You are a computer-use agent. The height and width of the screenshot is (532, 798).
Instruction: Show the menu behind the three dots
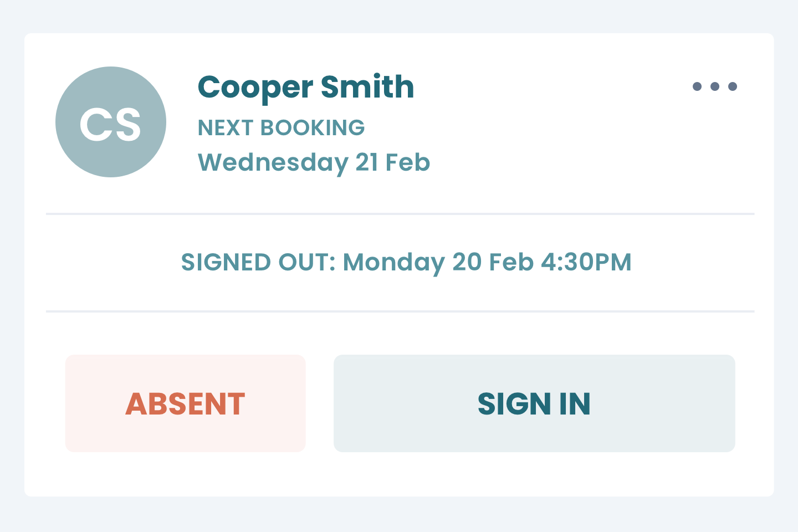tap(715, 86)
